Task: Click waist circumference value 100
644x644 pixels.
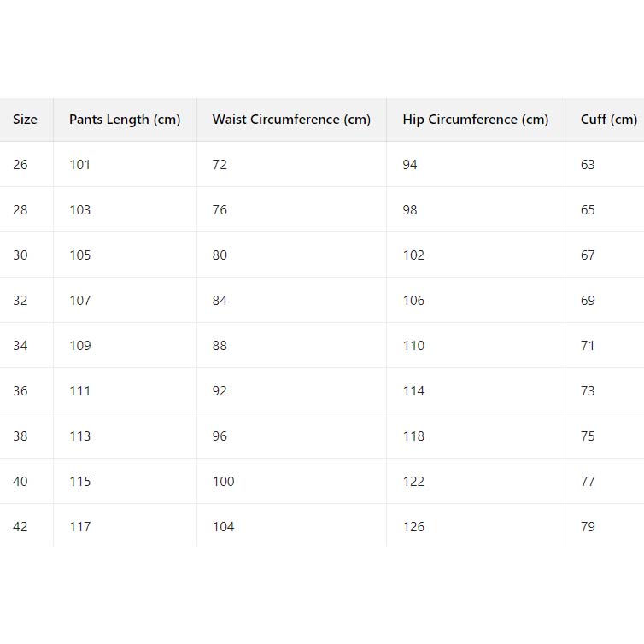Action: click(224, 482)
